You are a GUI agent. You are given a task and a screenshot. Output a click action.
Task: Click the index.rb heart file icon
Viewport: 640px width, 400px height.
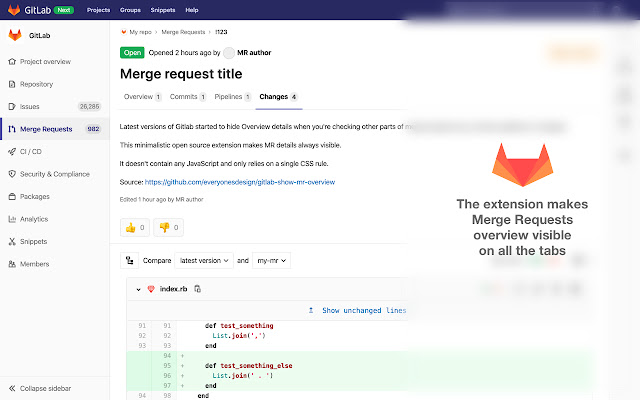pos(151,289)
